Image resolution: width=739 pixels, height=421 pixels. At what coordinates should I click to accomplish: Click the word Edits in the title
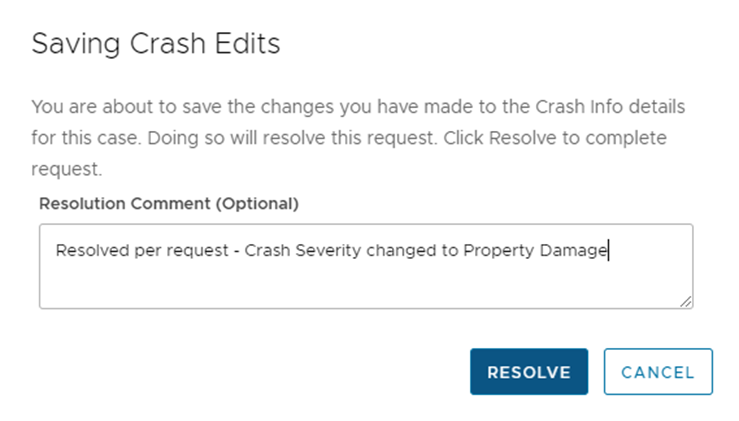click(x=247, y=44)
